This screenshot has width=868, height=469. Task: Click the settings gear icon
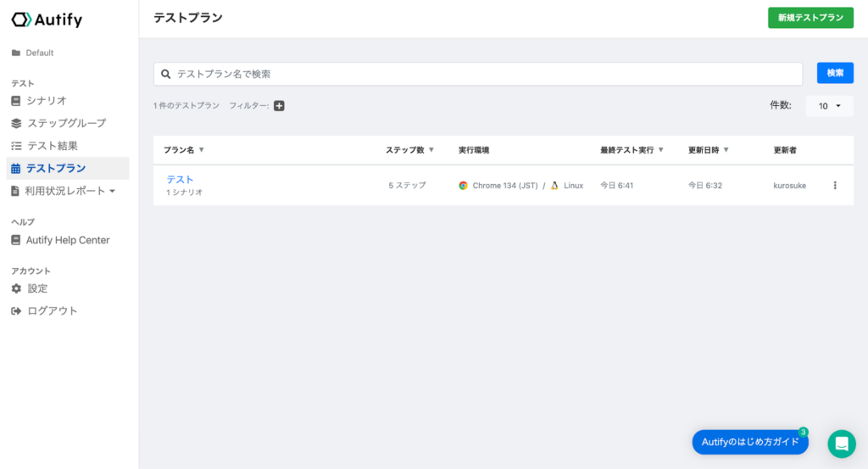tap(16, 288)
